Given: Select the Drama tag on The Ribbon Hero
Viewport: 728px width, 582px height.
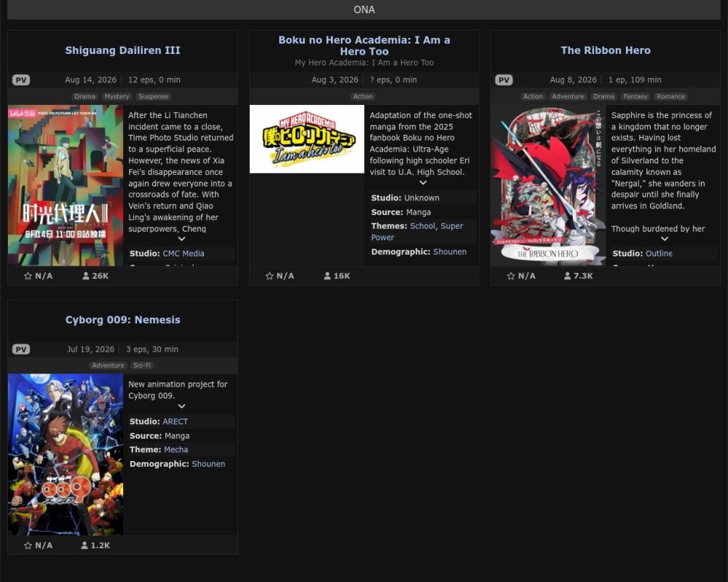Looking at the screenshot, I should (x=604, y=97).
